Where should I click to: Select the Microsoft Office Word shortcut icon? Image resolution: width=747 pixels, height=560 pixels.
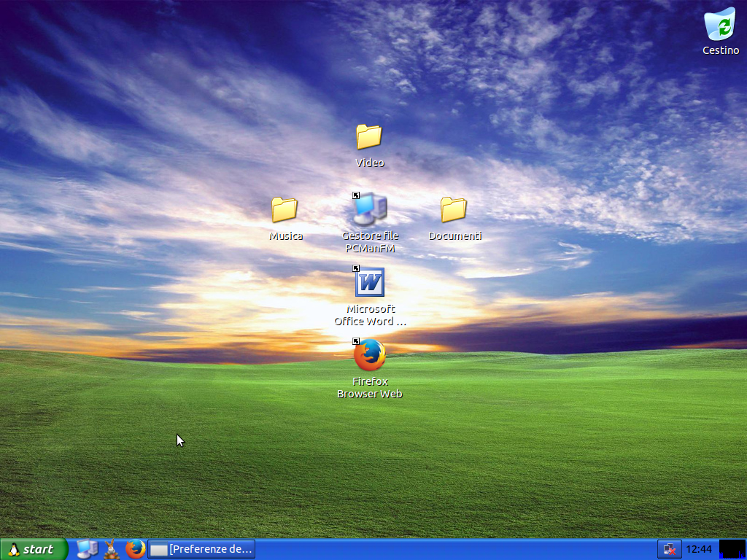(370, 283)
